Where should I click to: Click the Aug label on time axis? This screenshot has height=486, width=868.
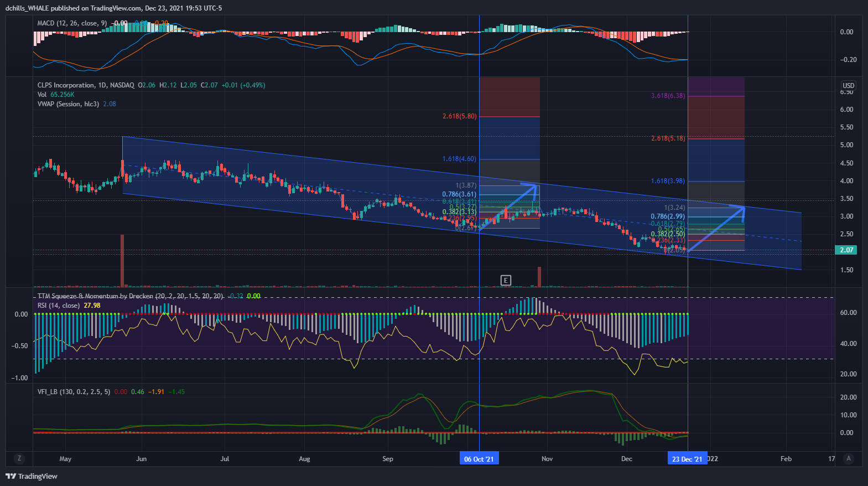[304, 459]
